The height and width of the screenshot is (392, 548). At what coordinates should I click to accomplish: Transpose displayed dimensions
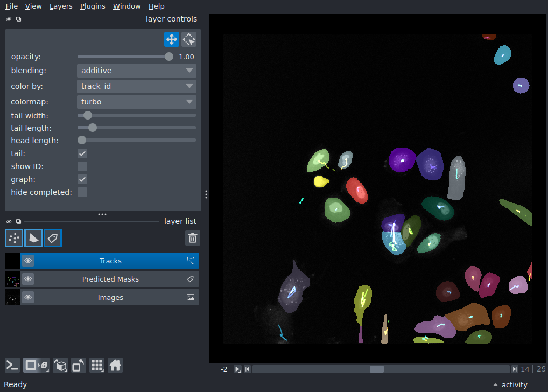79,366
